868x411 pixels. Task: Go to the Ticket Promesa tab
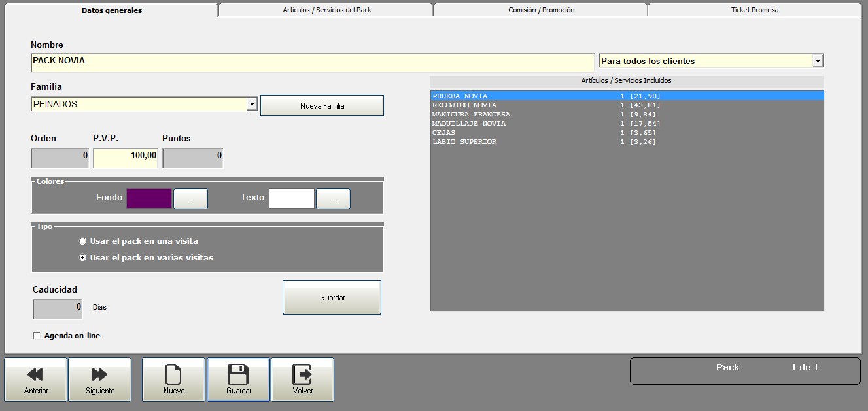(x=754, y=10)
